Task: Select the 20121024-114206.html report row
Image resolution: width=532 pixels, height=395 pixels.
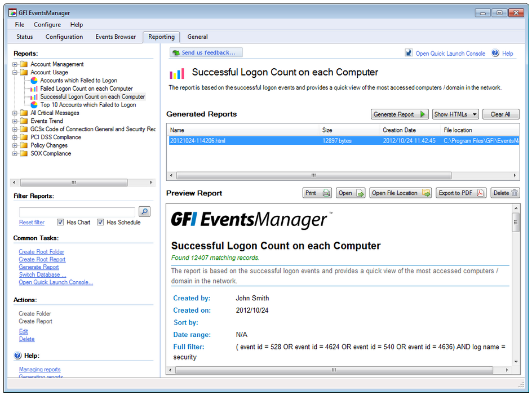Action: coord(344,140)
